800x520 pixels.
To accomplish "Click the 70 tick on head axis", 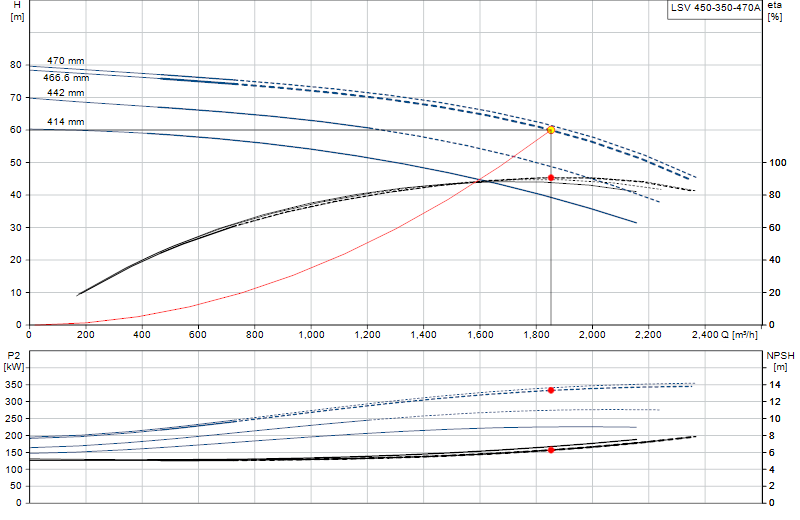I will [16, 97].
